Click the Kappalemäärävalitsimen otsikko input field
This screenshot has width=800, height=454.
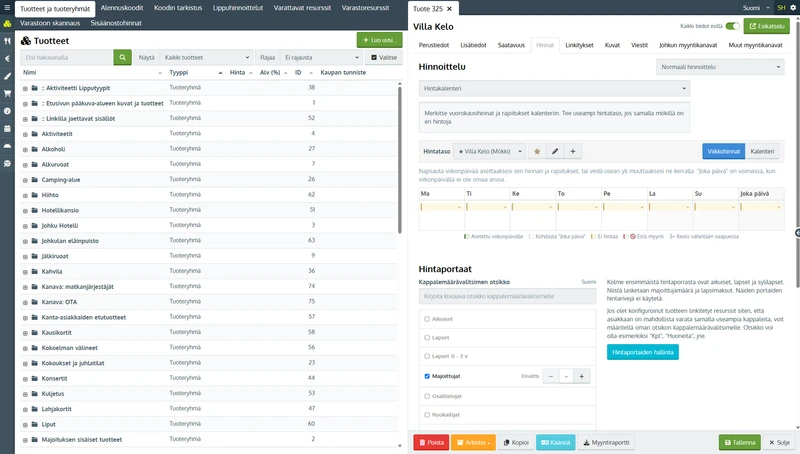[x=507, y=296]
